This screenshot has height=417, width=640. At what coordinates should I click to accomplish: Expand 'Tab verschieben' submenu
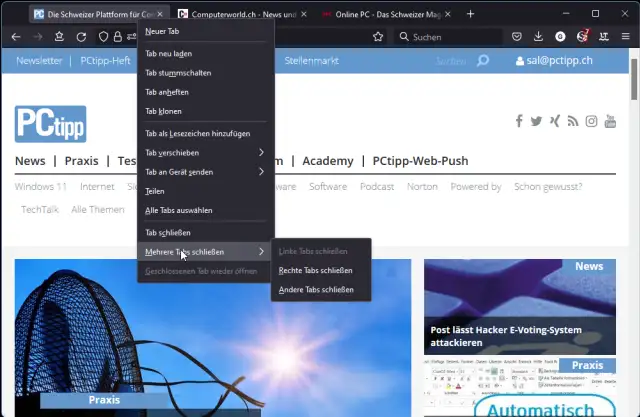tap(205, 153)
